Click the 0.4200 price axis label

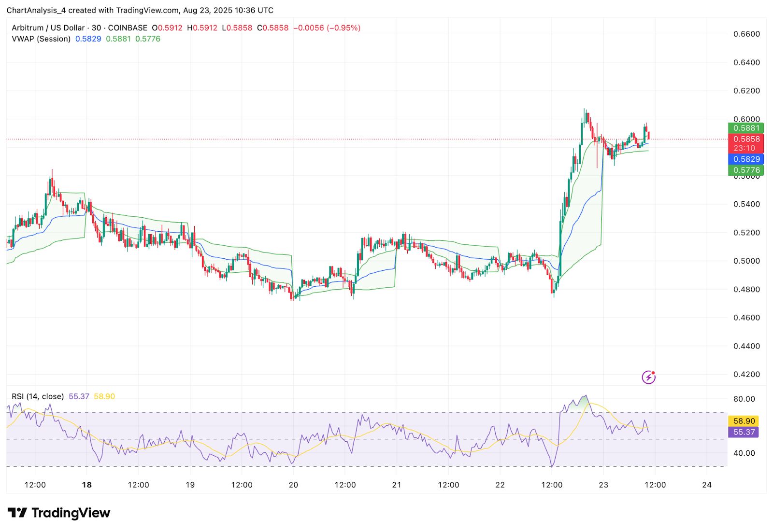coord(746,375)
